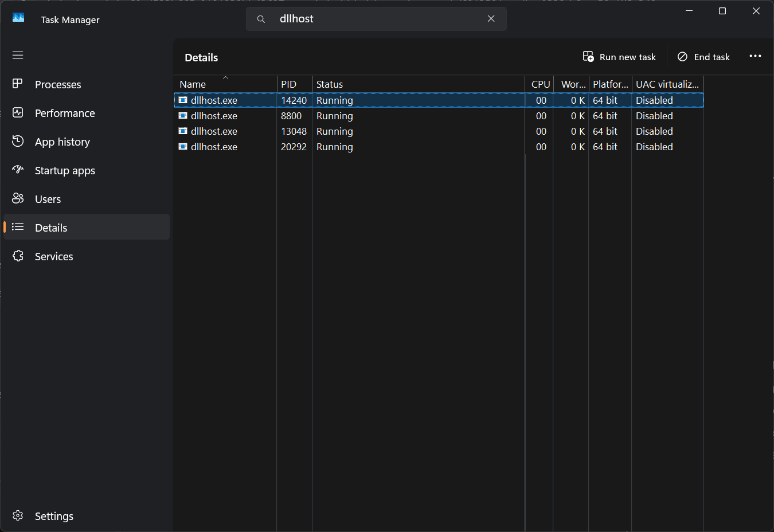Open the Users page
774x532 pixels.
48,199
